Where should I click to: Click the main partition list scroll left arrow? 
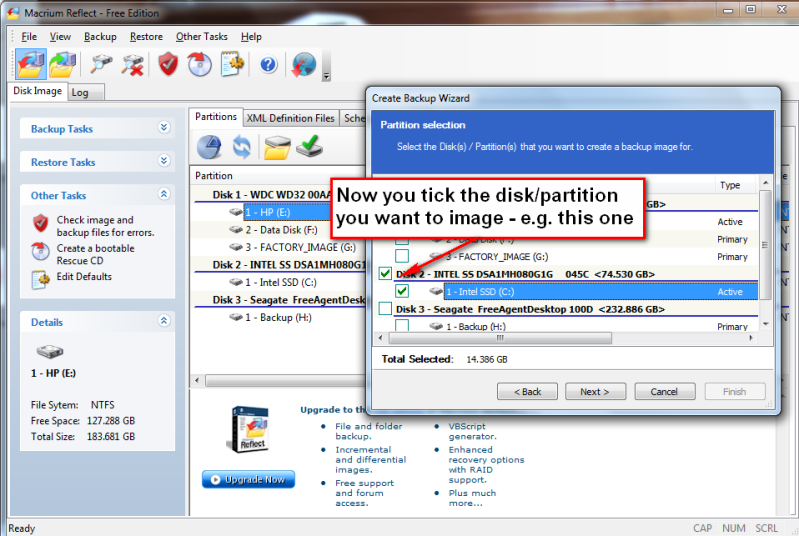[x=197, y=381]
